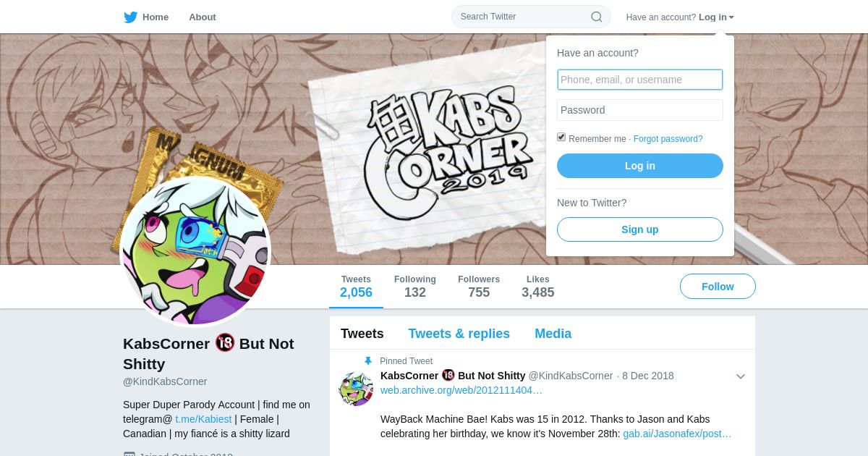Switch to the Media tab

(553, 334)
